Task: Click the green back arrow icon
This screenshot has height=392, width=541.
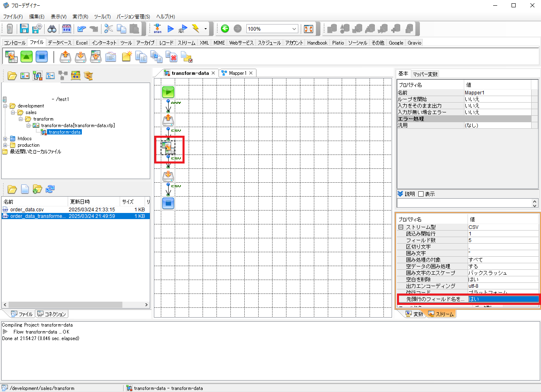Action: coord(225,29)
